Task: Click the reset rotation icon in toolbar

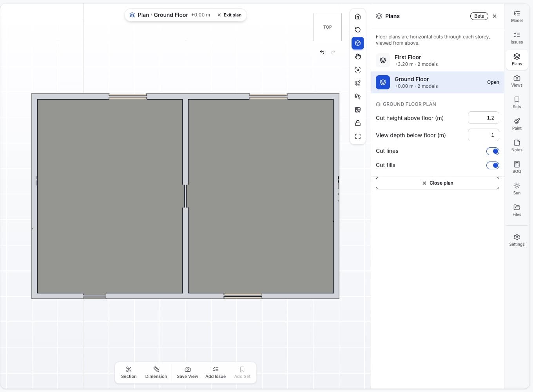Action: [x=358, y=30]
